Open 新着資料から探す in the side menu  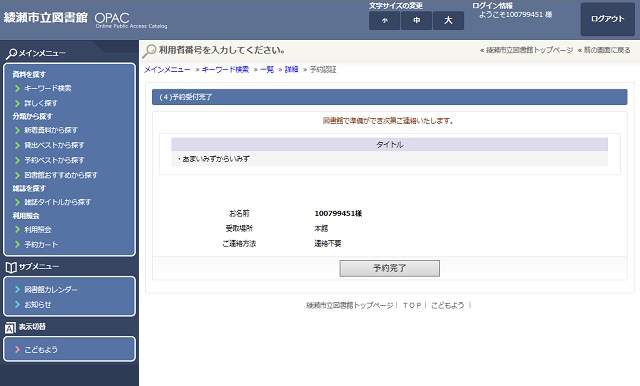click(x=51, y=130)
